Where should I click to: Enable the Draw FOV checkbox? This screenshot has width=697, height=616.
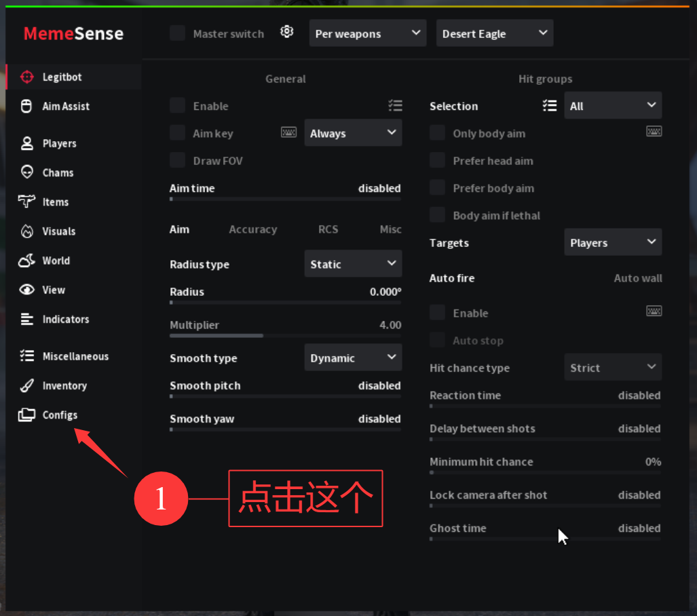point(178,161)
